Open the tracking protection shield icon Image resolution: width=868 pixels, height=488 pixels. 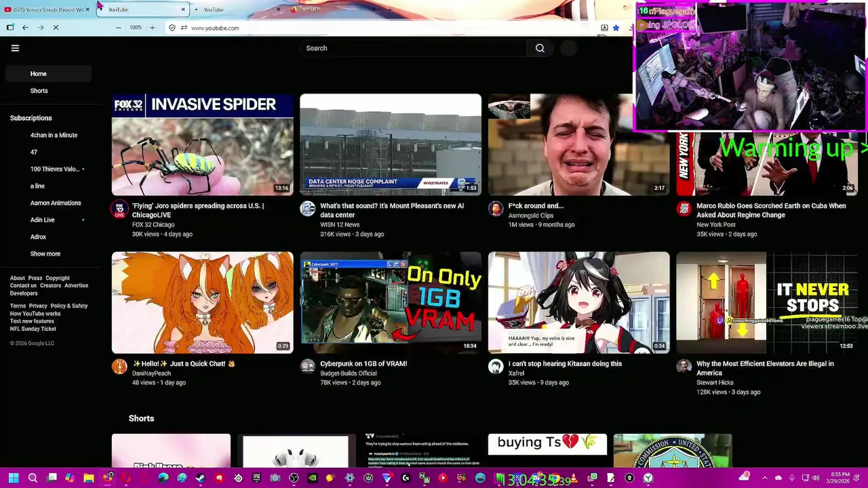[x=172, y=28]
